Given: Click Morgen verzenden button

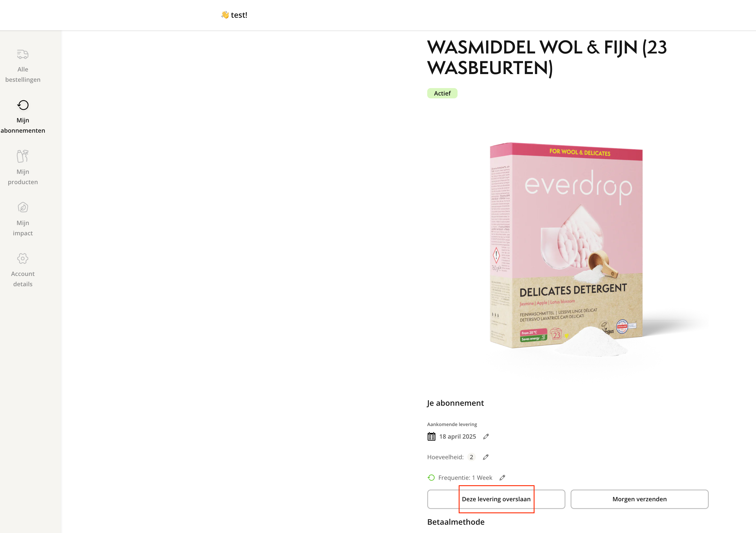Looking at the screenshot, I should pos(640,499).
